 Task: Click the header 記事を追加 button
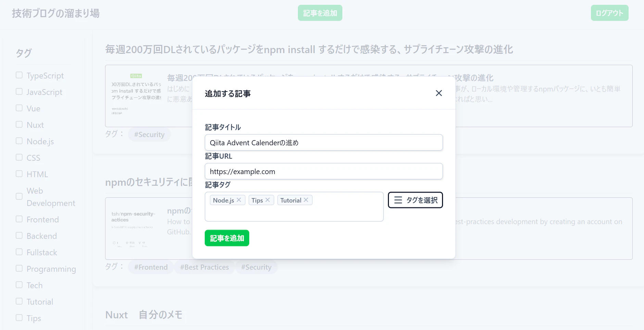(x=320, y=13)
